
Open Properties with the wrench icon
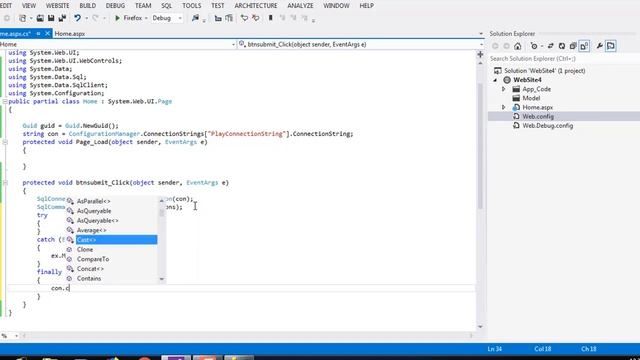tap(599, 46)
